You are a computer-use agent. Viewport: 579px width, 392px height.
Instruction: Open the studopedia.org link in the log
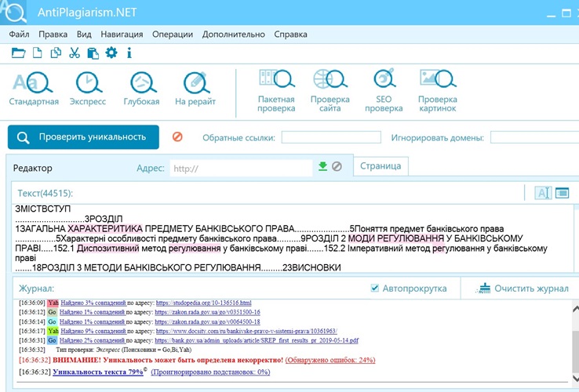tap(203, 303)
